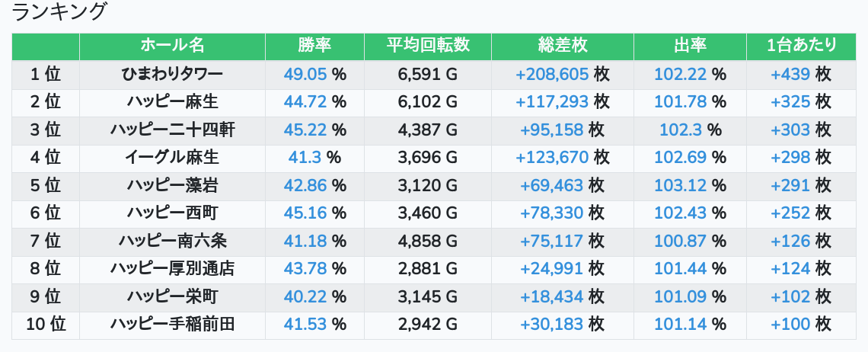This screenshot has height=352, width=868.
Task: Open the ハッピー厚別通店 hall entry
Action: click(172, 268)
